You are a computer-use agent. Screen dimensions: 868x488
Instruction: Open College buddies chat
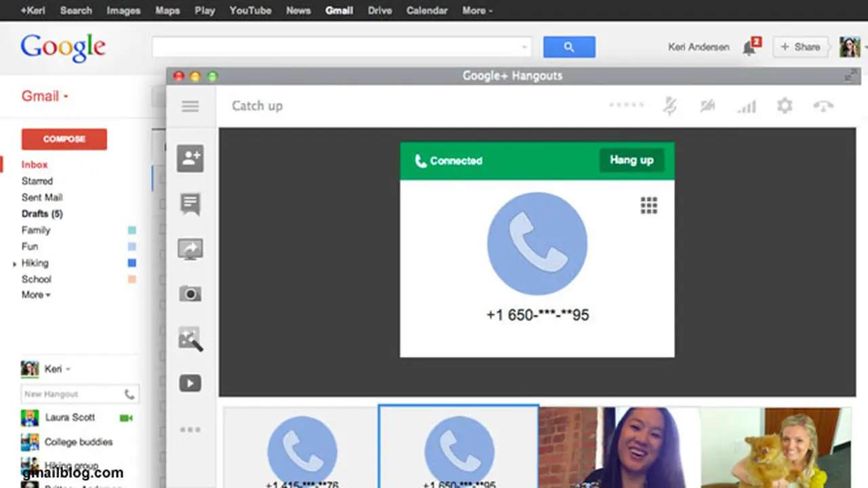(79, 442)
